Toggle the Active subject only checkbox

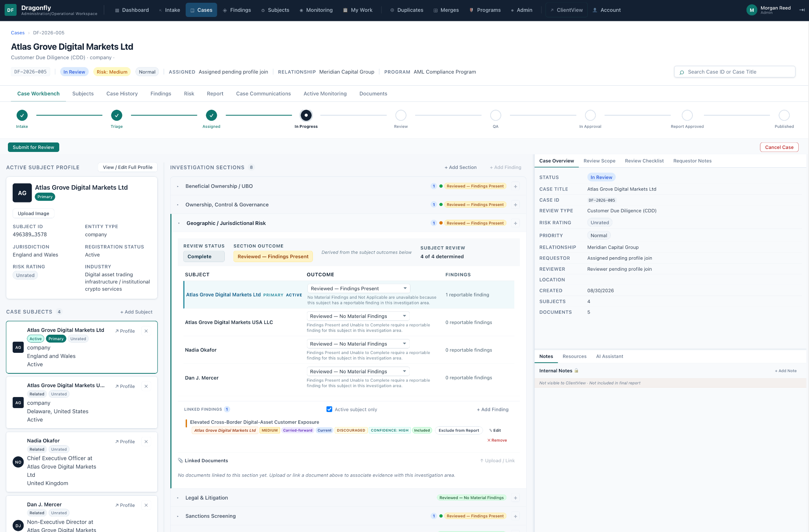tap(329, 409)
